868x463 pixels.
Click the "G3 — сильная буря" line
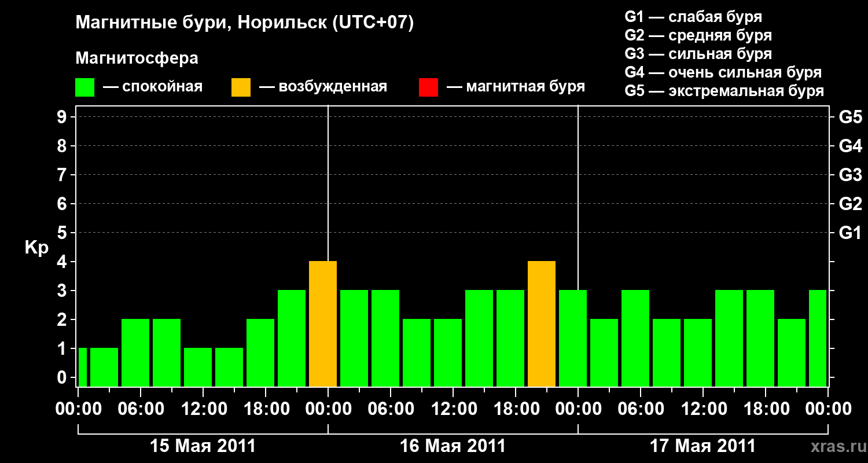[698, 54]
